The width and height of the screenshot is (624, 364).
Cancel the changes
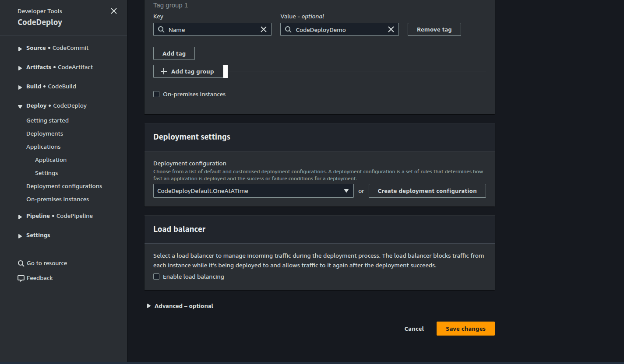pyautogui.click(x=414, y=329)
